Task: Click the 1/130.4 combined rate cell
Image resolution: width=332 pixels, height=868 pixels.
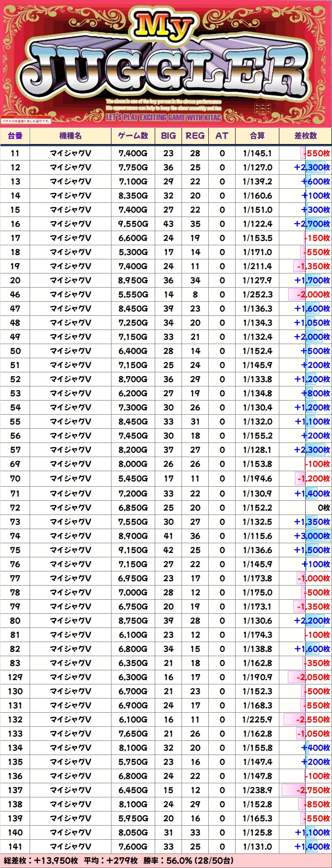Action: pos(257,407)
